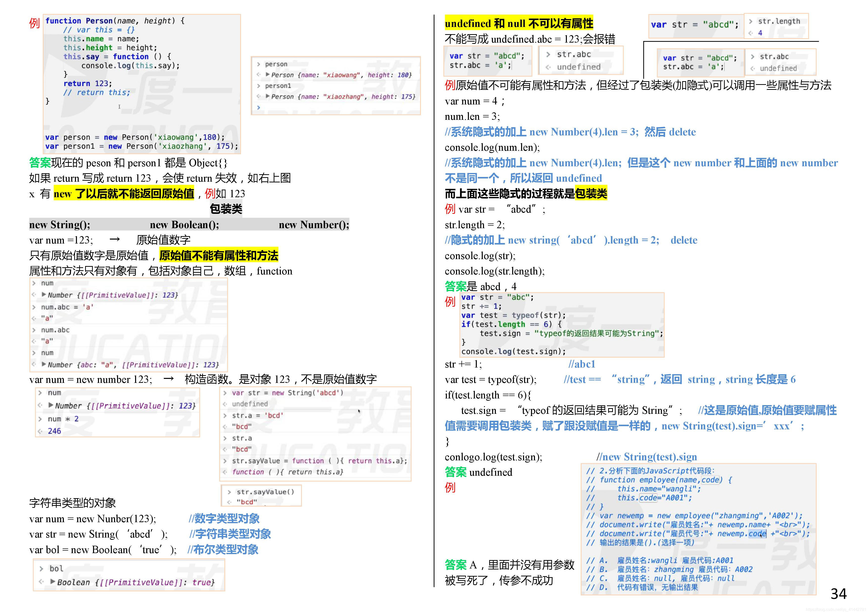Screen dimensions: 868x614
Task: Click the "//abc1" comment
Action: click(582, 364)
